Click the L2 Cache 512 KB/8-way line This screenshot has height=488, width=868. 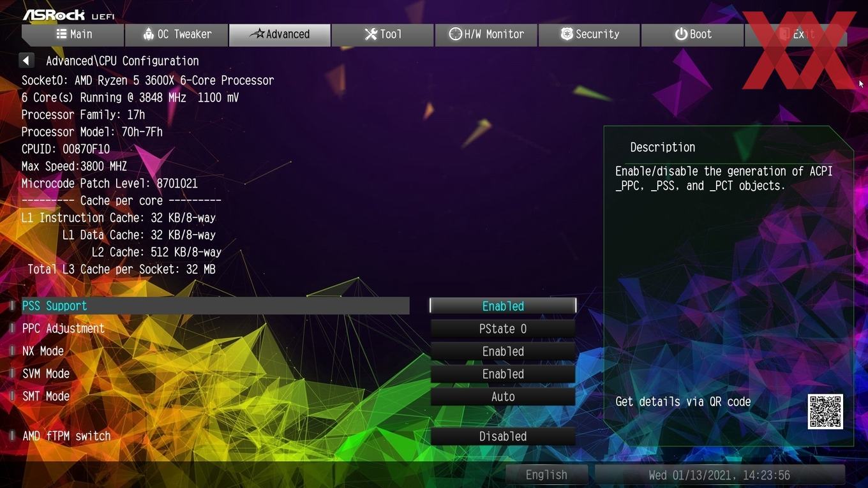(x=156, y=252)
